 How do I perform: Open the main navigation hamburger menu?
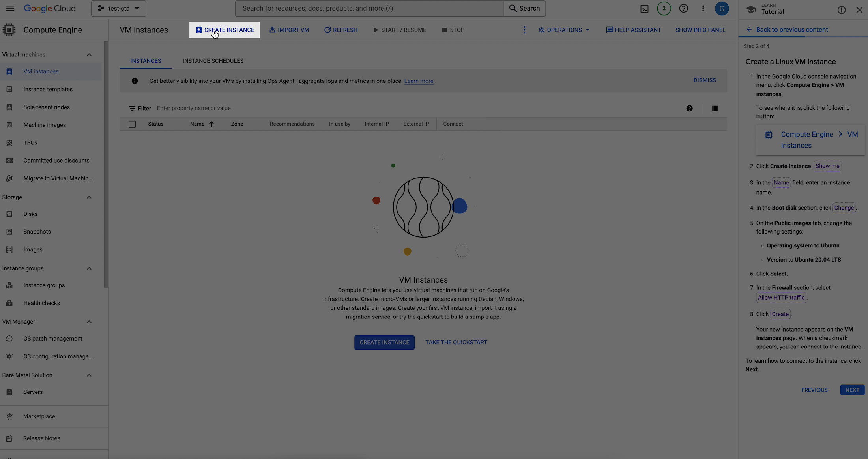[10, 8]
